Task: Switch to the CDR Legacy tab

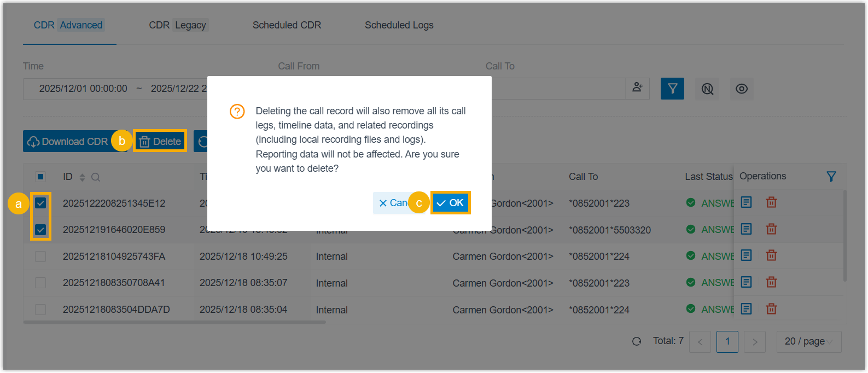Action: click(x=178, y=25)
